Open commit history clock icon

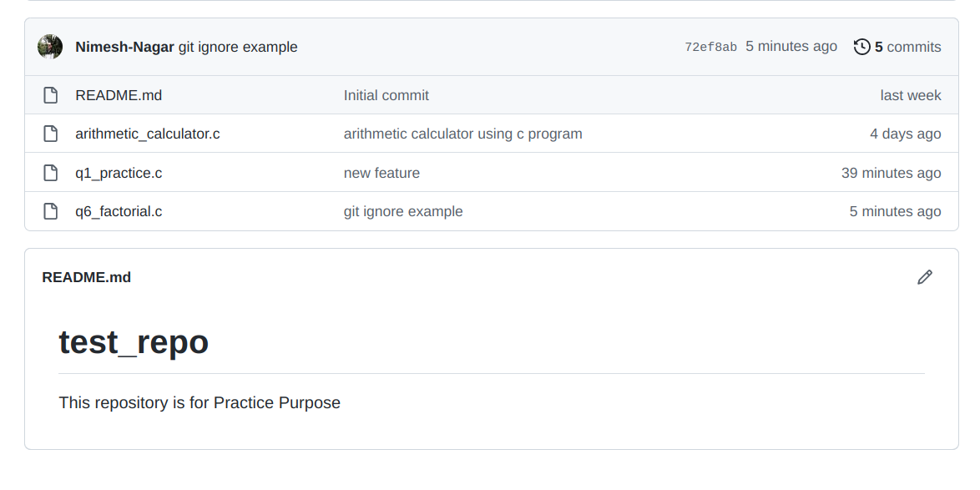861,47
